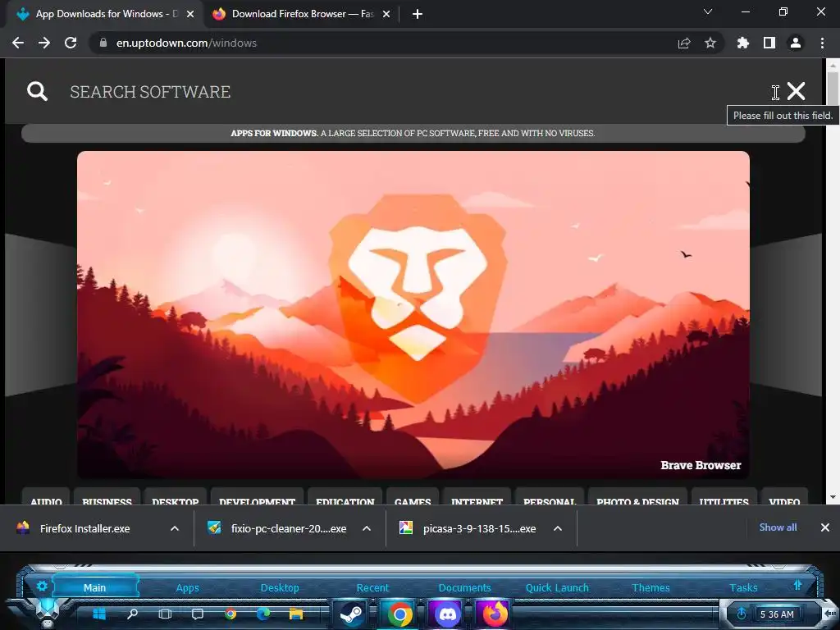Screen dimensions: 840x630
Task: Close the App Downloads for Windows tab
Action: (190, 15)
